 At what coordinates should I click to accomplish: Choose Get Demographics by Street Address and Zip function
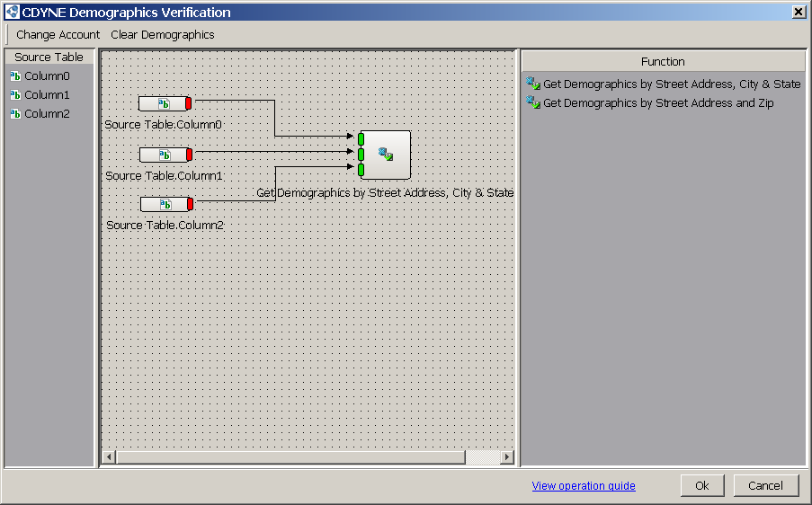pyautogui.click(x=658, y=103)
